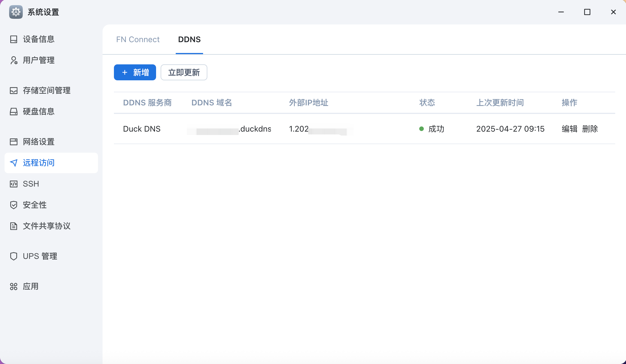Maximize the 系统设置 window
The width and height of the screenshot is (626, 364).
coord(587,12)
